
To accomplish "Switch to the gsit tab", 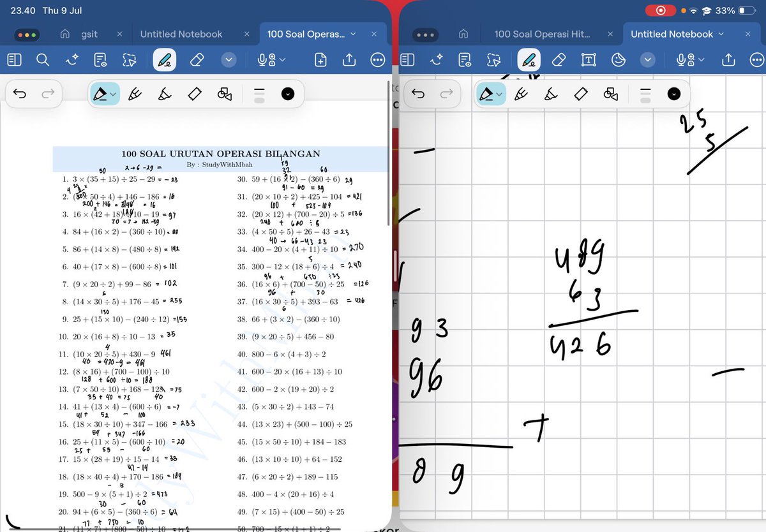I will click(x=90, y=34).
